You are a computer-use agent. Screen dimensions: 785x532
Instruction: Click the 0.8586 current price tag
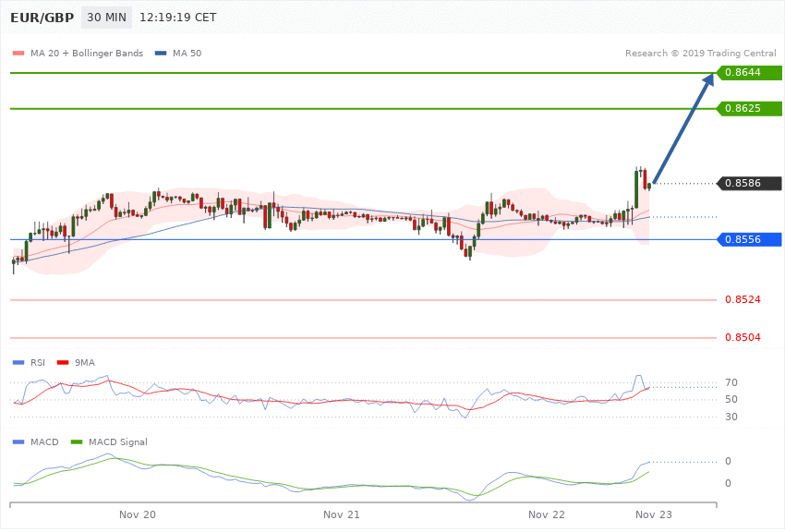(x=750, y=183)
